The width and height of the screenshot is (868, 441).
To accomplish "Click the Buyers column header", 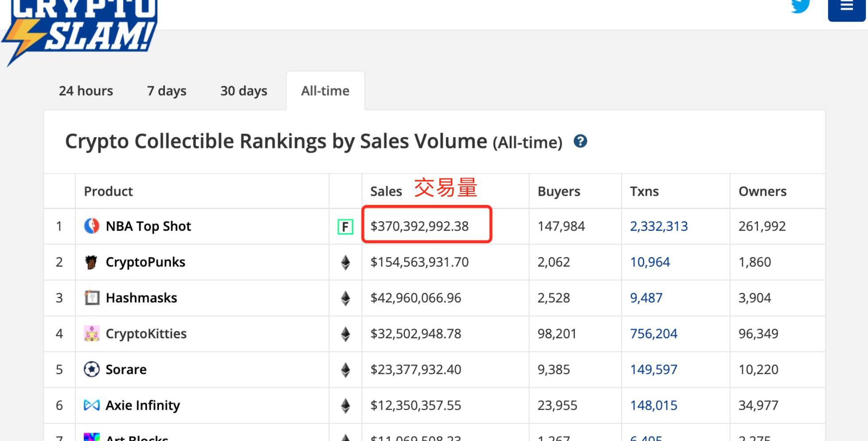I will [559, 191].
